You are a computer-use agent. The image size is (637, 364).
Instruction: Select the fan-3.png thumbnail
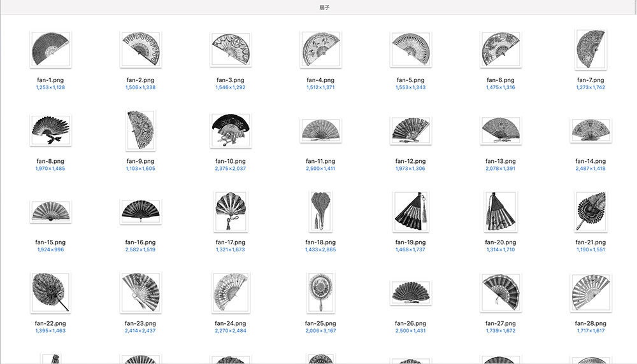231,49
